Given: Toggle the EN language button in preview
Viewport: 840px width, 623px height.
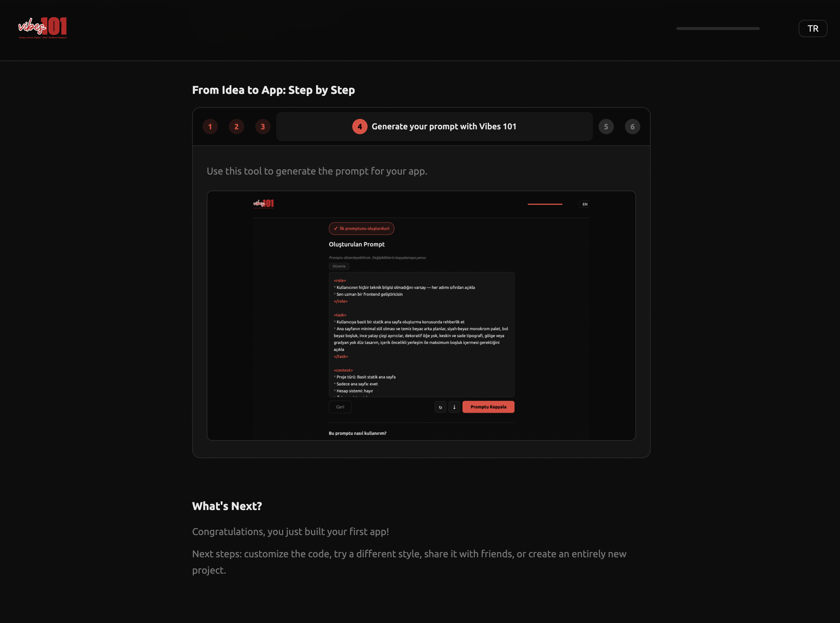Looking at the screenshot, I should (585, 204).
